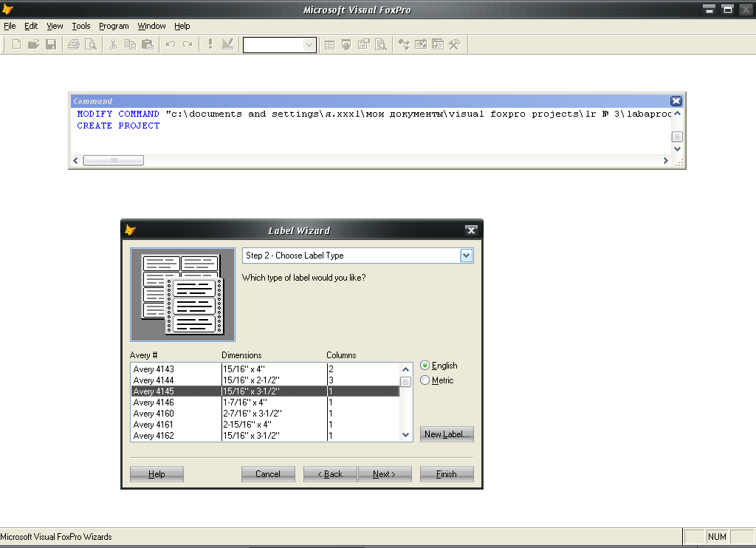Click the Finish button

(x=447, y=473)
